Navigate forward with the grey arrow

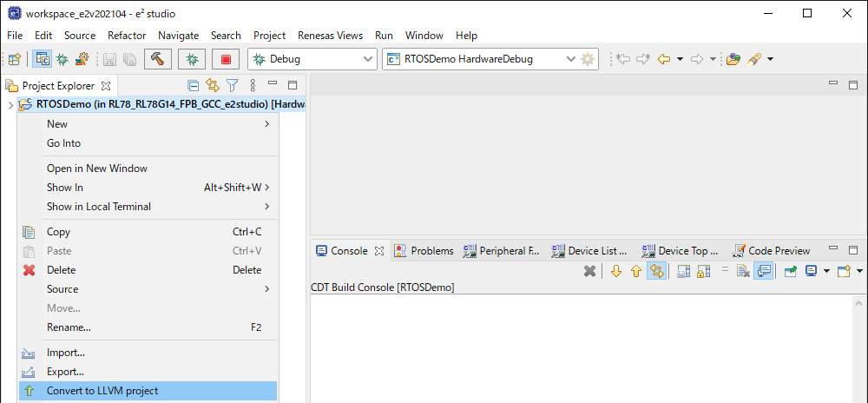(x=697, y=59)
